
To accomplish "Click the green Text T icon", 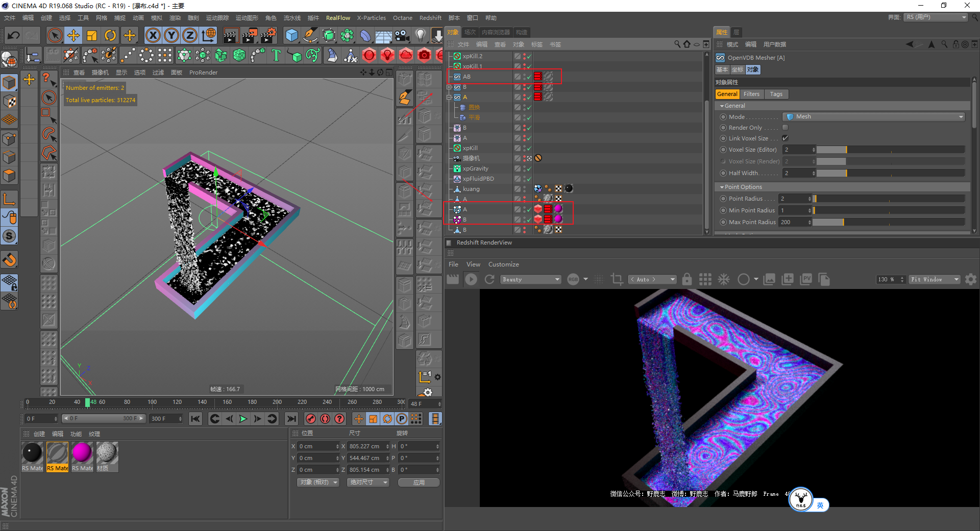I will (x=276, y=55).
